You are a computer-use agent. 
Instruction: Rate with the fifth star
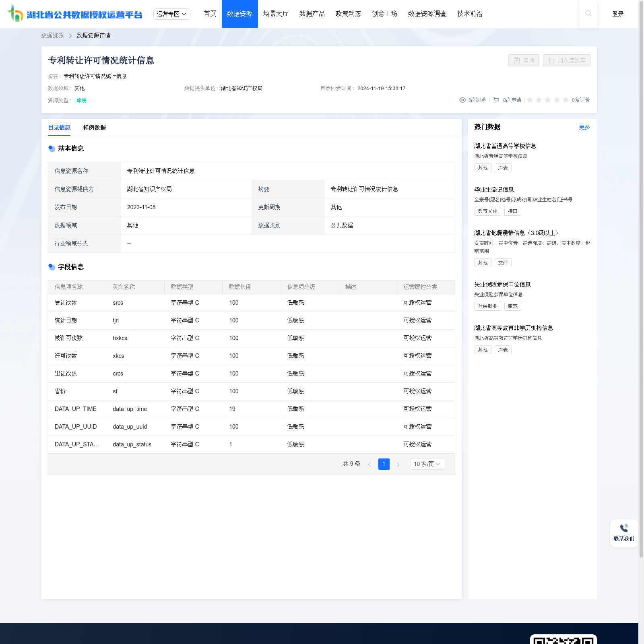566,100
